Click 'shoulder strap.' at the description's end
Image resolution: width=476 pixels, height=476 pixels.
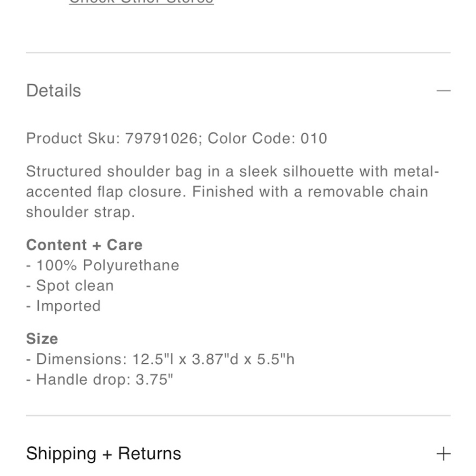tap(80, 212)
